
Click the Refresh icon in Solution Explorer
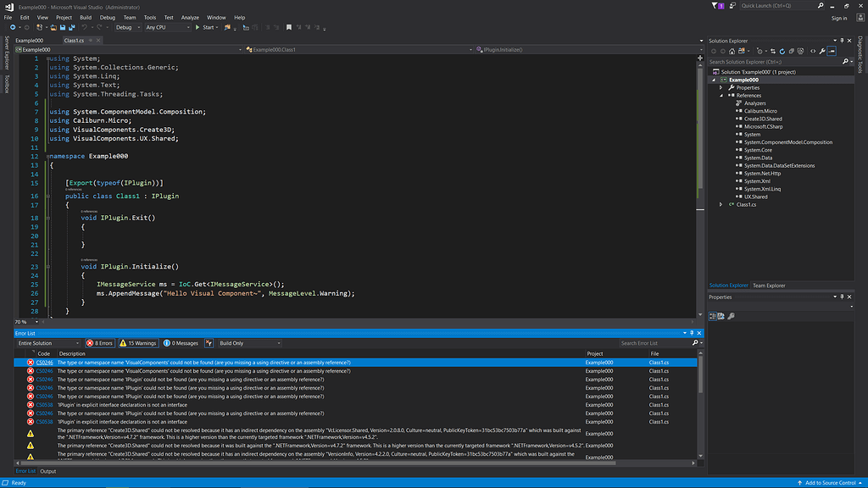coord(782,49)
